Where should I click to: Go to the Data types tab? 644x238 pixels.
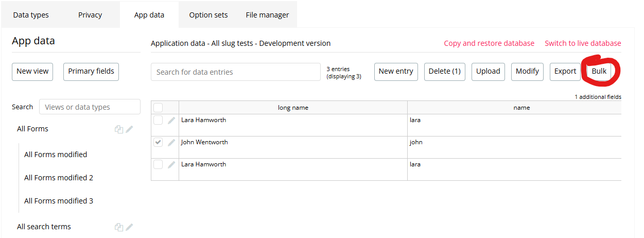pyautogui.click(x=31, y=15)
